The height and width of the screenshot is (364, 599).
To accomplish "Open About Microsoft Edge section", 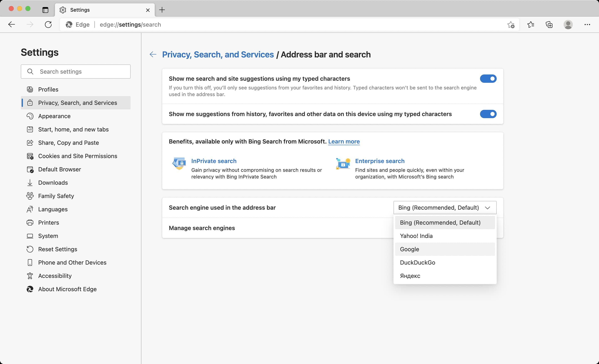I will pyautogui.click(x=76, y=289).
